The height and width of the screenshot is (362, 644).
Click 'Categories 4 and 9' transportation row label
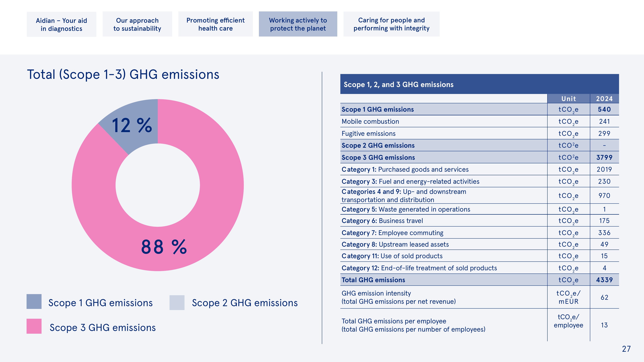point(404,196)
